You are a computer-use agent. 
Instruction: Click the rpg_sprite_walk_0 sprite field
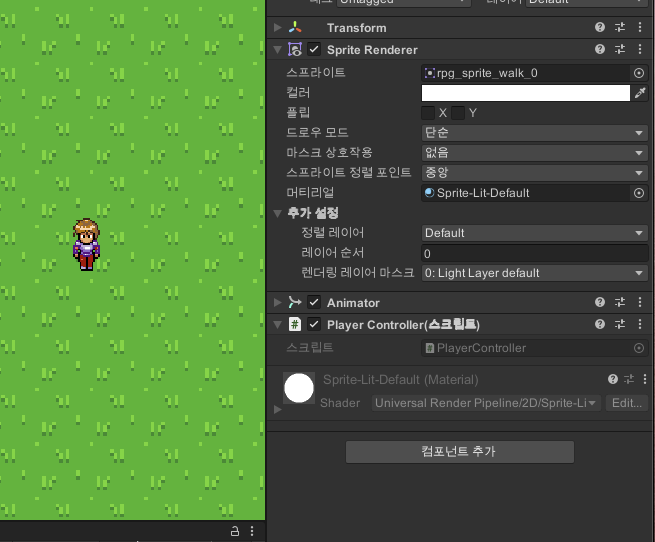(526, 73)
